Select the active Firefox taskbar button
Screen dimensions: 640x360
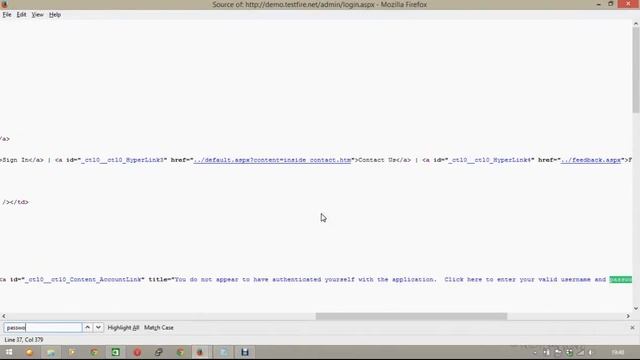(200, 352)
